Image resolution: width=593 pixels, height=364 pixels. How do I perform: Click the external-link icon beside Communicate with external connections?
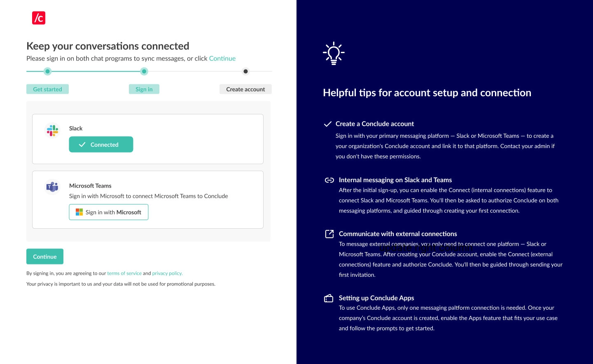click(x=329, y=234)
